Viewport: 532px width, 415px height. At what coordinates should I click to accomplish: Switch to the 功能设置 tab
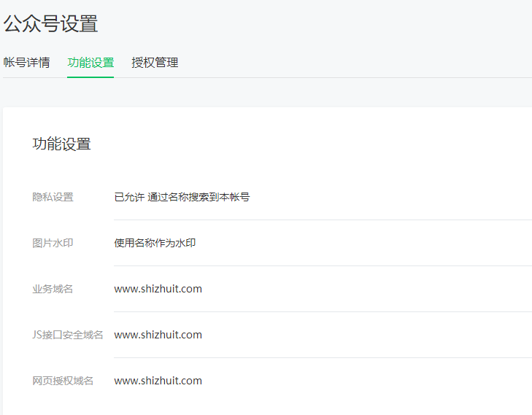point(90,63)
